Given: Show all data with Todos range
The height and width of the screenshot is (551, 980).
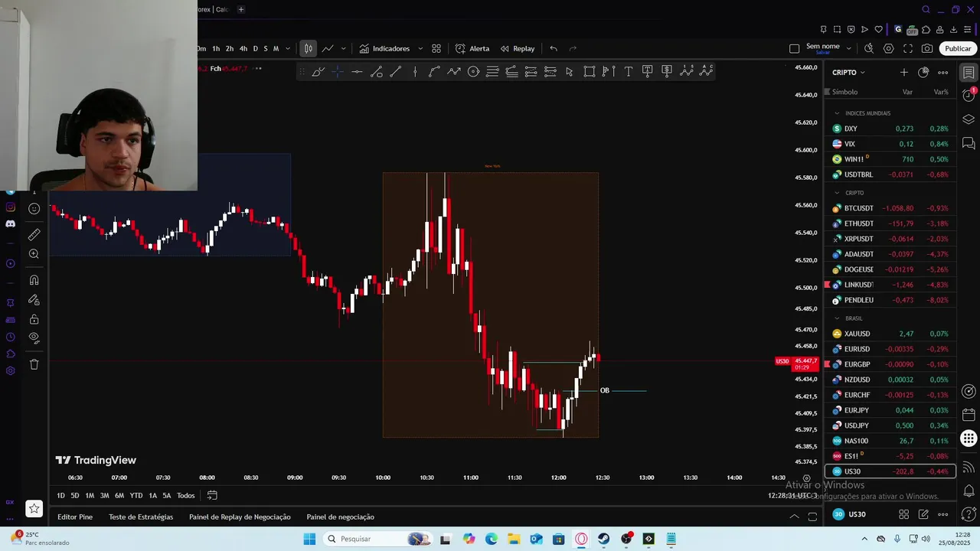Looking at the screenshot, I should (186, 495).
